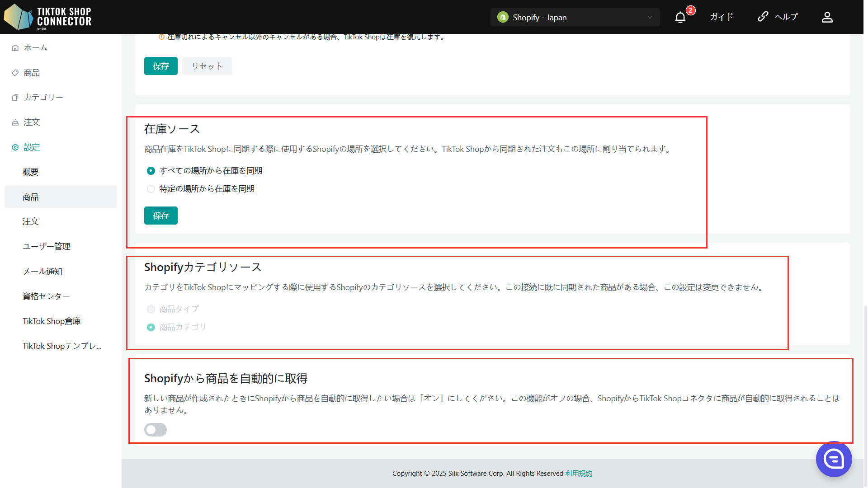Save the 在庫ソース settings
Screen dimensions: 868x488
[161, 216]
